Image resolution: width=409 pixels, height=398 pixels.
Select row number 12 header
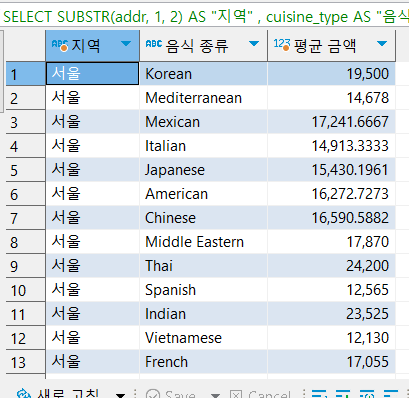coord(25,338)
